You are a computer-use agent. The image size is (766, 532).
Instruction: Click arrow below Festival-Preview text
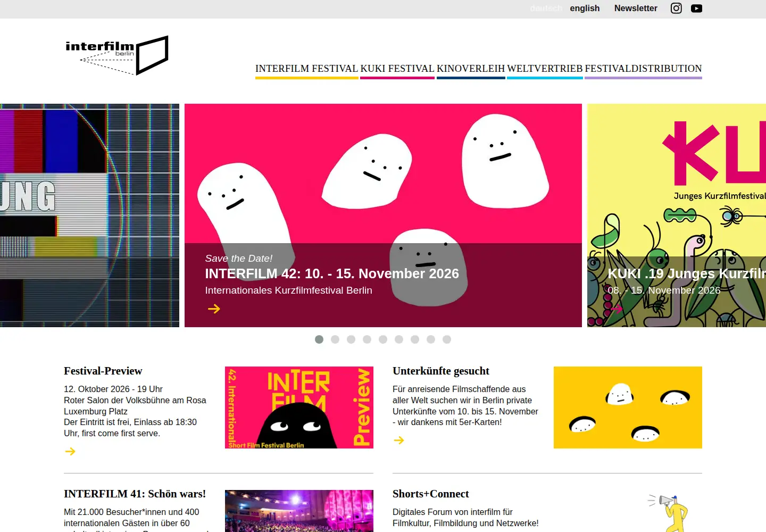click(70, 451)
